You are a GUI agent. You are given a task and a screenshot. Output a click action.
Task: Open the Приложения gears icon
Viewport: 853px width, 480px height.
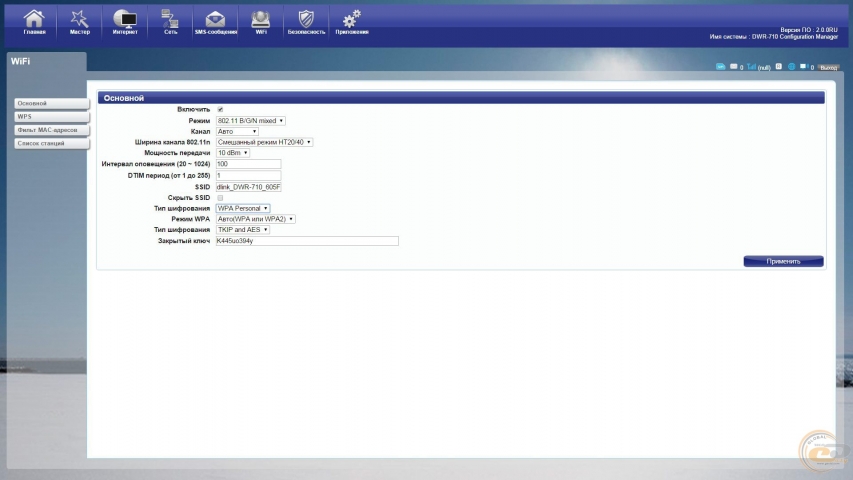[x=351, y=21]
